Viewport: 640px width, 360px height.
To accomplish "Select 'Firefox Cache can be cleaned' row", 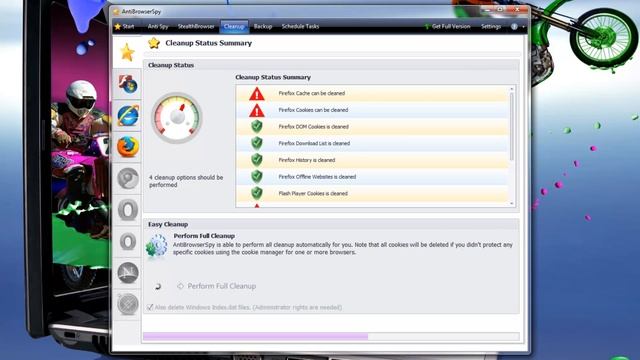I will tap(372, 93).
